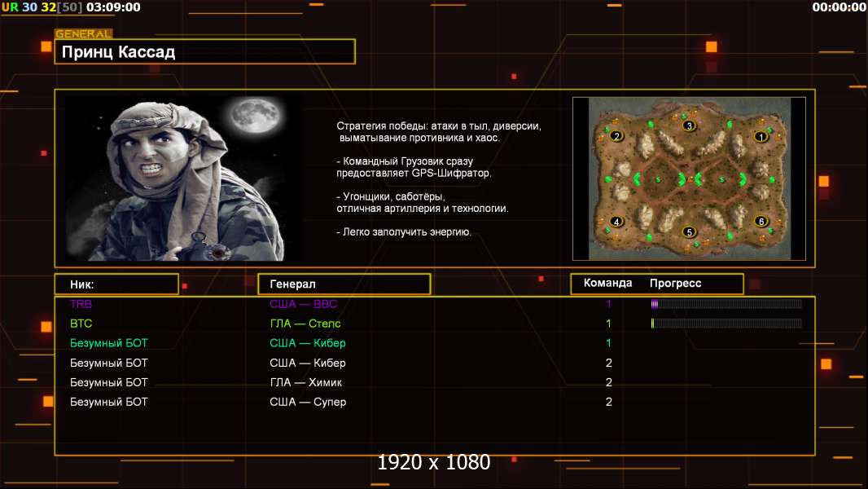Click the Prince Kassad general portrait

pyautogui.click(x=183, y=178)
